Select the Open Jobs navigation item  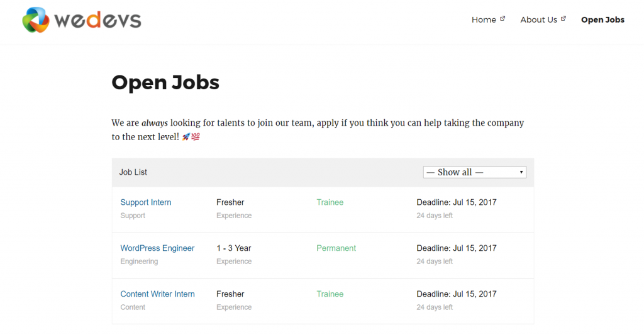click(x=602, y=19)
